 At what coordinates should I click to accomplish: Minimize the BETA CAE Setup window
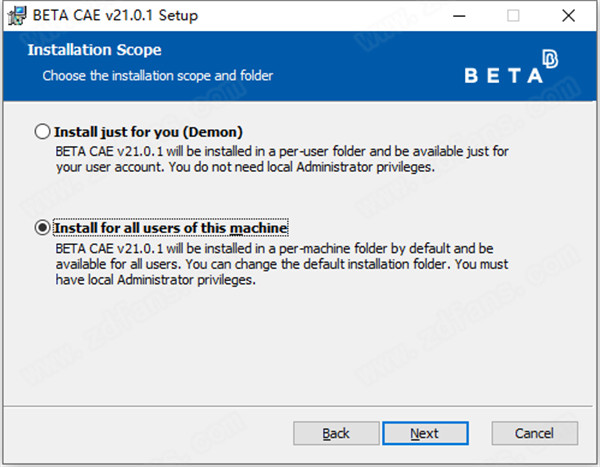[x=459, y=16]
